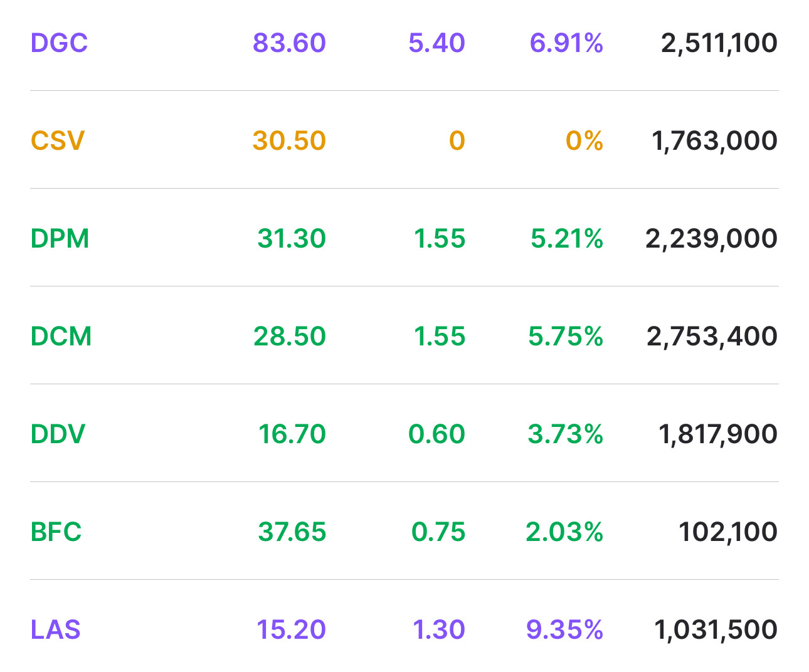This screenshot has width=809, height=672.
Task: Select DCM percent change 5.75%
Action: coord(565,337)
